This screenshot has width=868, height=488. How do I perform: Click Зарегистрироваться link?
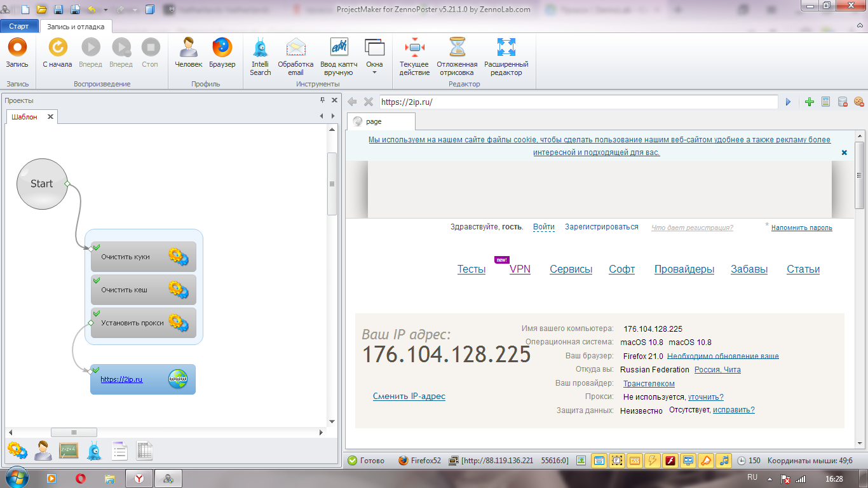602,227
